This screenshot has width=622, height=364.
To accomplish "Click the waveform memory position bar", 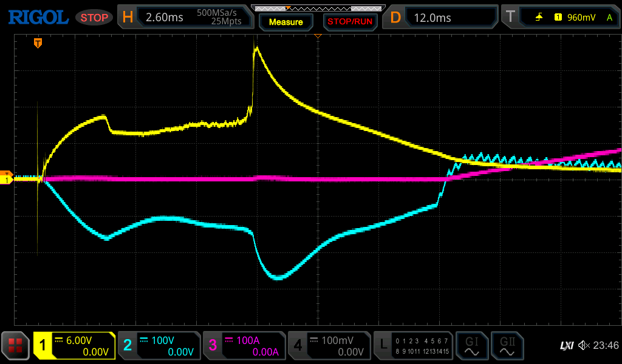I will tap(317, 8).
